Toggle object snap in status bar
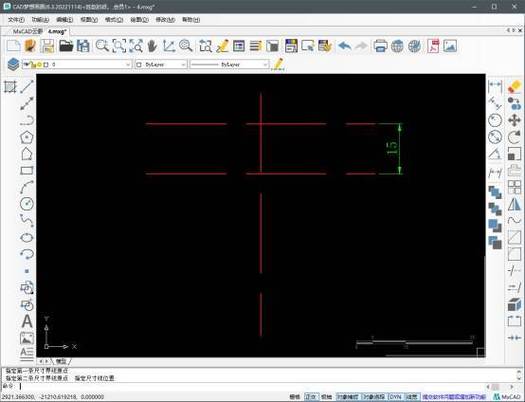 point(348,397)
